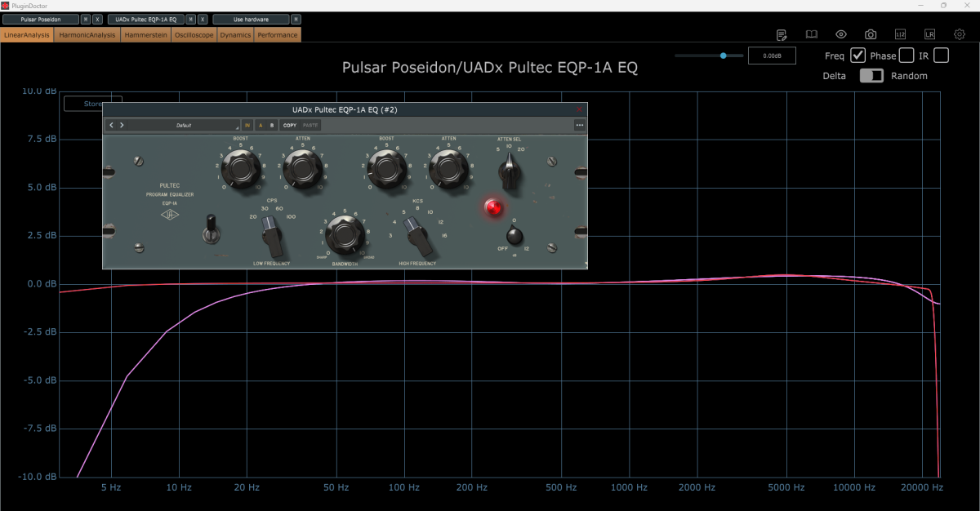The image size is (980, 511).
Task: Click M button next to Pulsar Poseidon
Action: point(86,19)
